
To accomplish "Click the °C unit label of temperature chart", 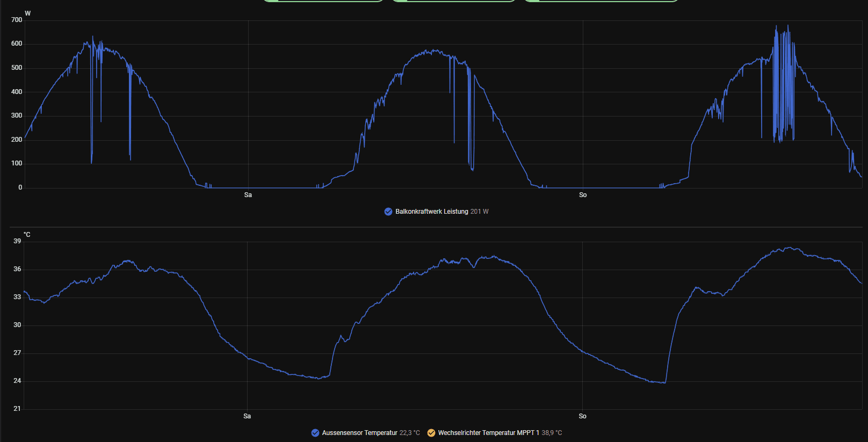I will pyautogui.click(x=27, y=235).
